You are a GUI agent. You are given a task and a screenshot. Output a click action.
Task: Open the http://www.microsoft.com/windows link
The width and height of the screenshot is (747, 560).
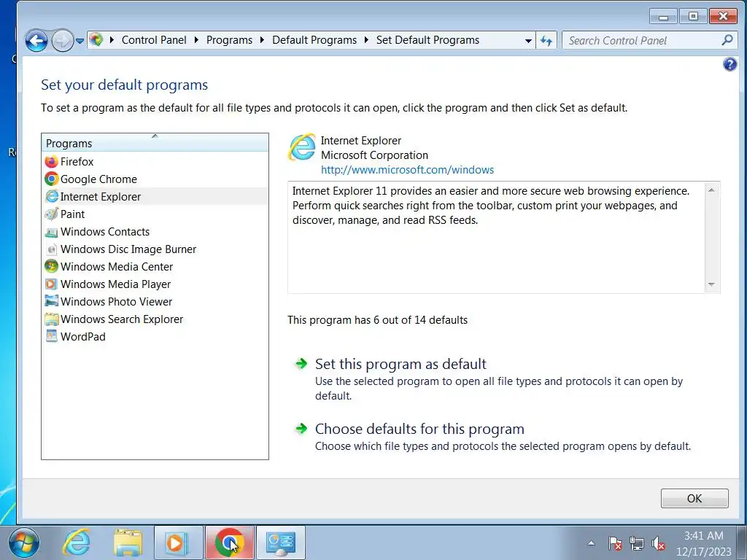tap(407, 170)
